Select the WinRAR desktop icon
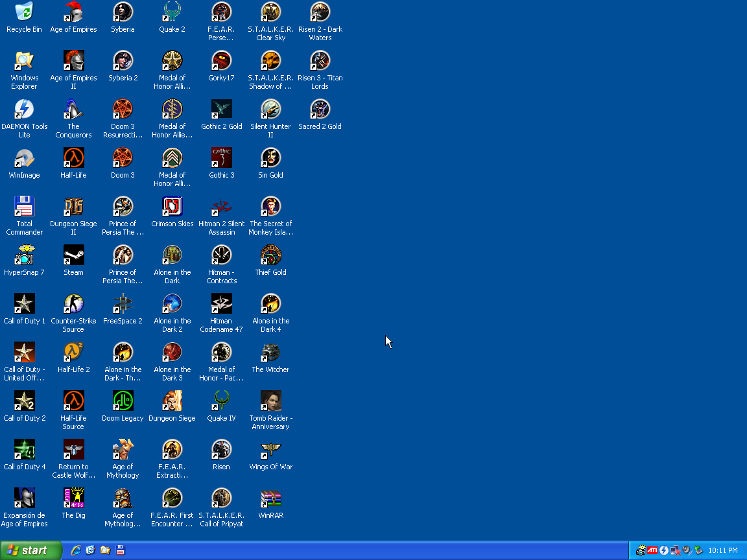This screenshot has height=560, width=747. (270, 498)
